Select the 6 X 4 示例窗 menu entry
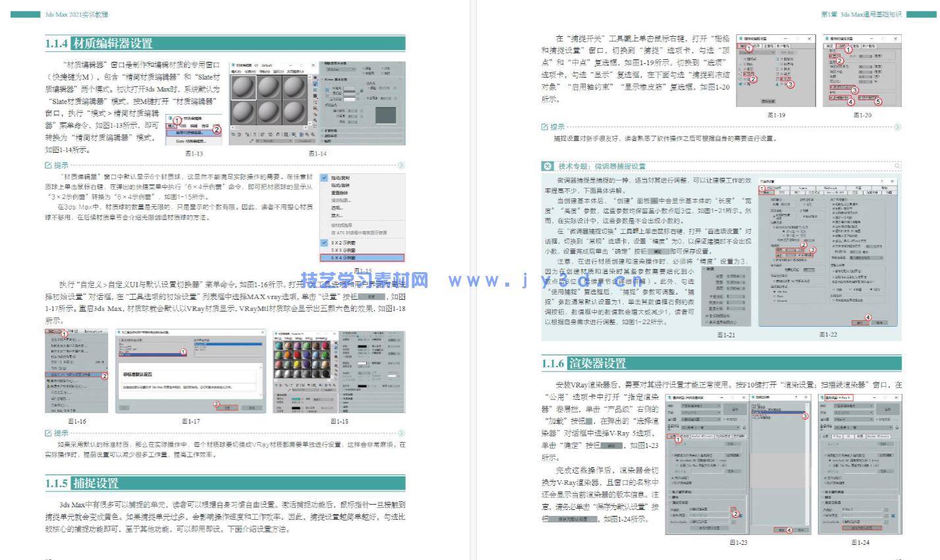 point(342,257)
